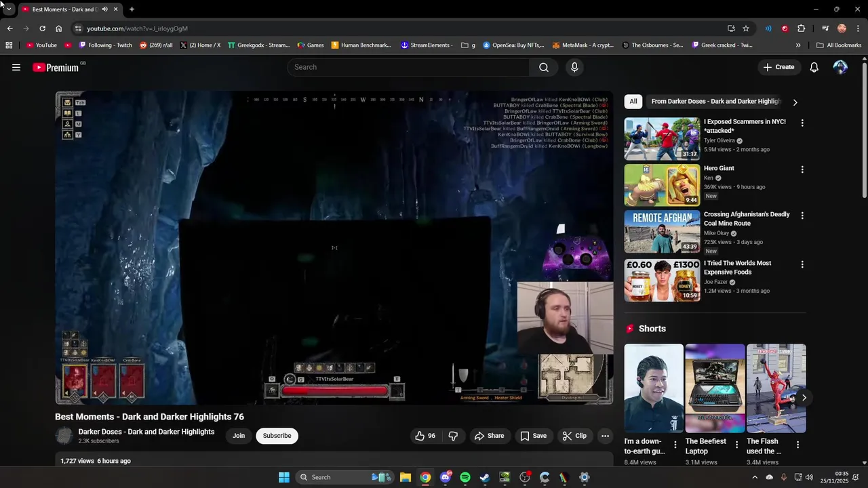
Task: Click the Join channel button
Action: 239,436
